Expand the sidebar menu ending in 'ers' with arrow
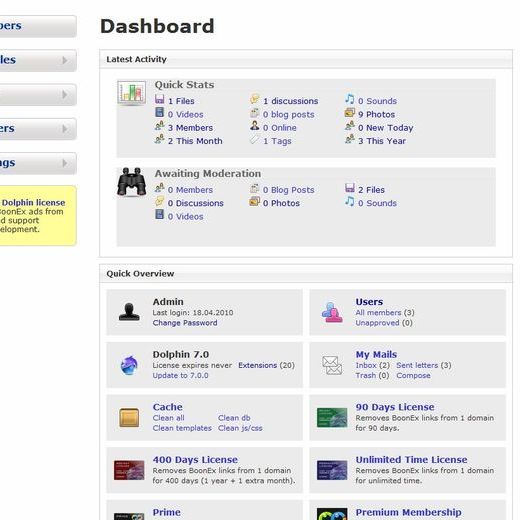The image size is (520, 520). [x=65, y=129]
